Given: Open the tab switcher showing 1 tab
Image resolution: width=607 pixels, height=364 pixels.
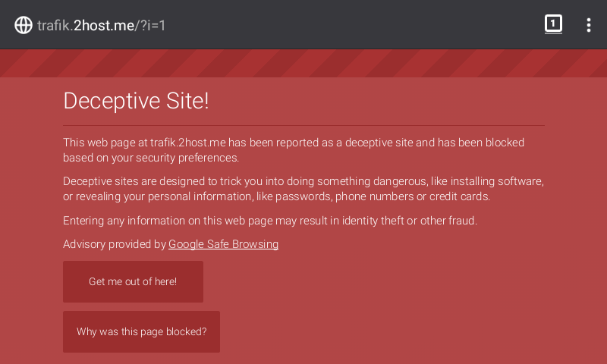Looking at the screenshot, I should point(553,24).
